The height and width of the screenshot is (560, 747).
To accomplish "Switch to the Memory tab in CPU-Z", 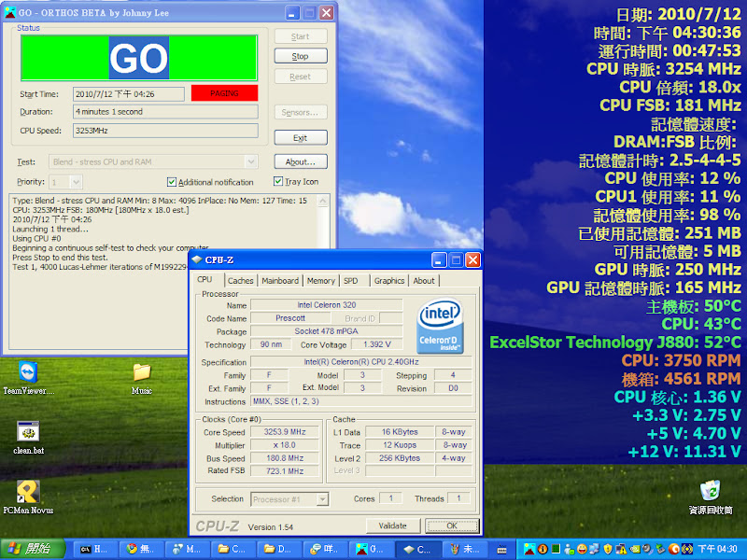I will coord(320,280).
